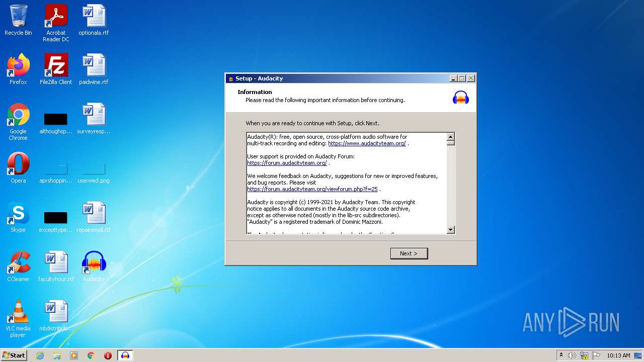The height and width of the screenshot is (362, 644).
Task: Click the scroll up arrow of information text
Action: pyautogui.click(x=451, y=136)
